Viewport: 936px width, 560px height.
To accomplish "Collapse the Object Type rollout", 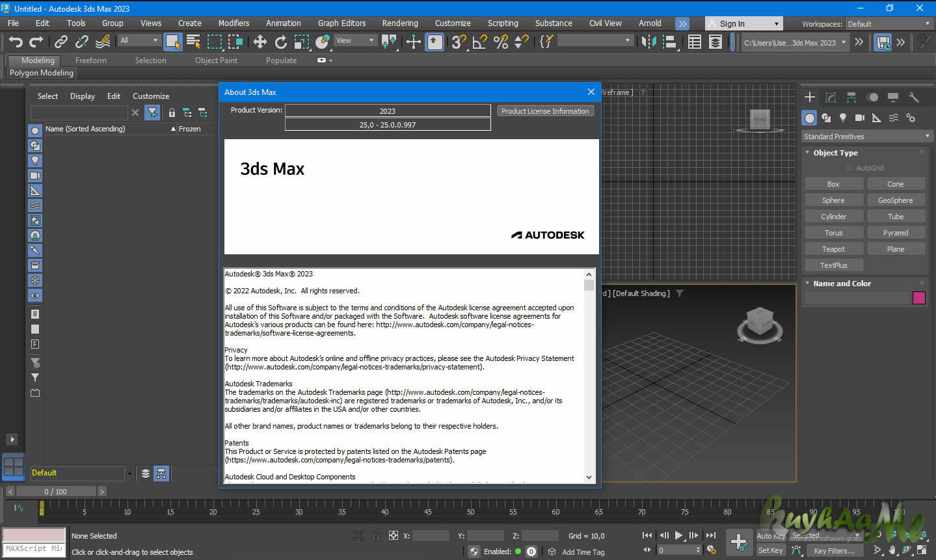I will (x=835, y=153).
